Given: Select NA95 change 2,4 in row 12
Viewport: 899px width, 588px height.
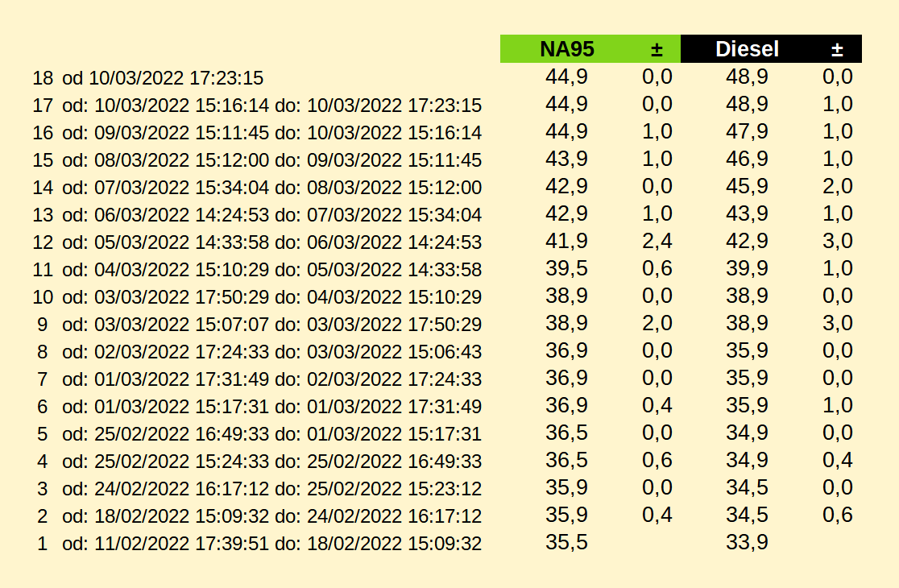Looking at the screenshot, I should coord(657,241).
